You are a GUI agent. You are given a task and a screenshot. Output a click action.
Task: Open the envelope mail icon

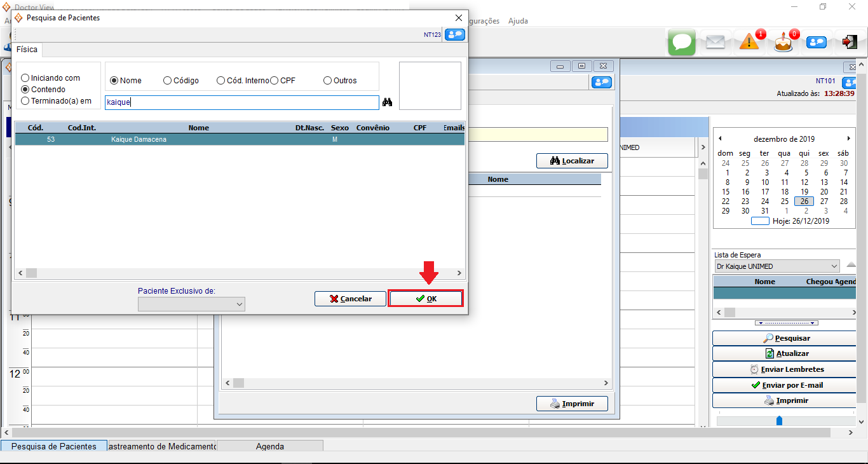coord(715,43)
